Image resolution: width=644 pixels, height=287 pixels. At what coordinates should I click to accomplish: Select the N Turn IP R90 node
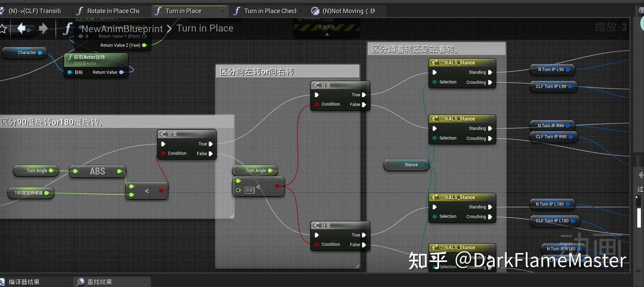click(x=553, y=125)
